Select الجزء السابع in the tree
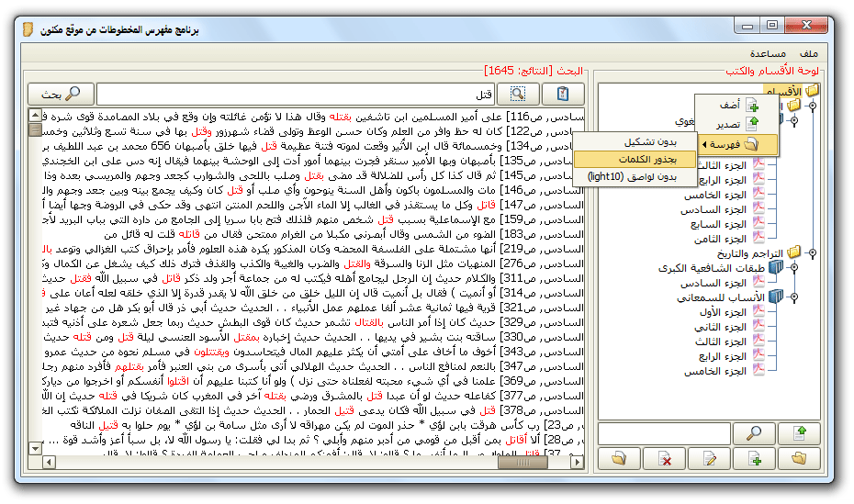854x504 pixels. point(718,224)
